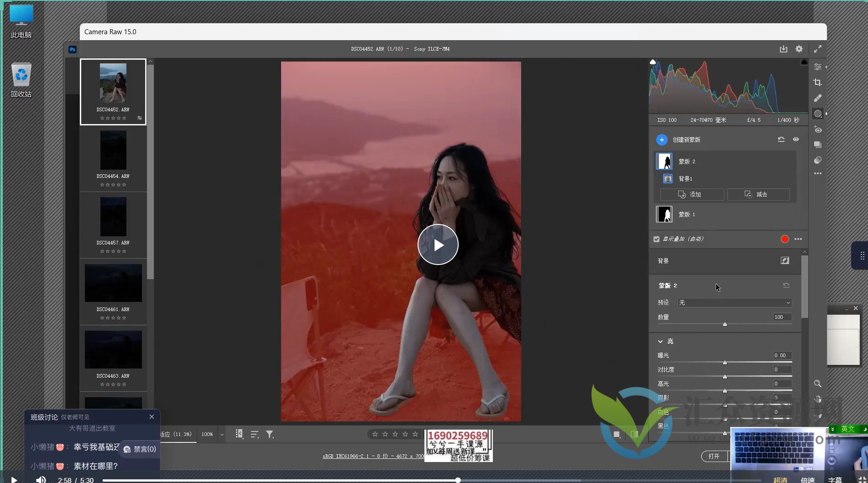Select the Healing bandage tool

pos(817,98)
